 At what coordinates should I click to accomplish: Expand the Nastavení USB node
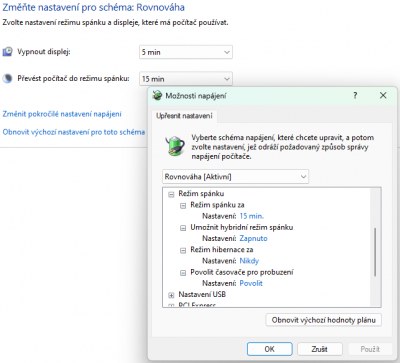[x=171, y=295]
